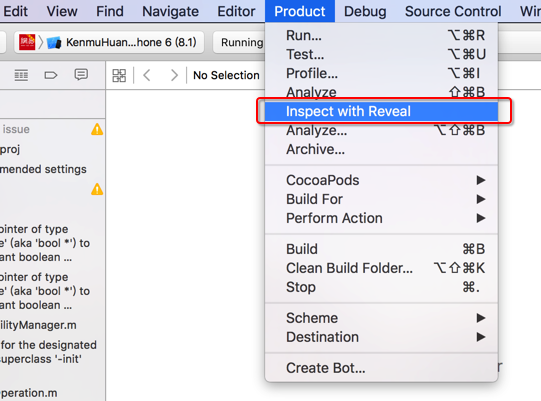Open the Debug menu

pos(365,11)
